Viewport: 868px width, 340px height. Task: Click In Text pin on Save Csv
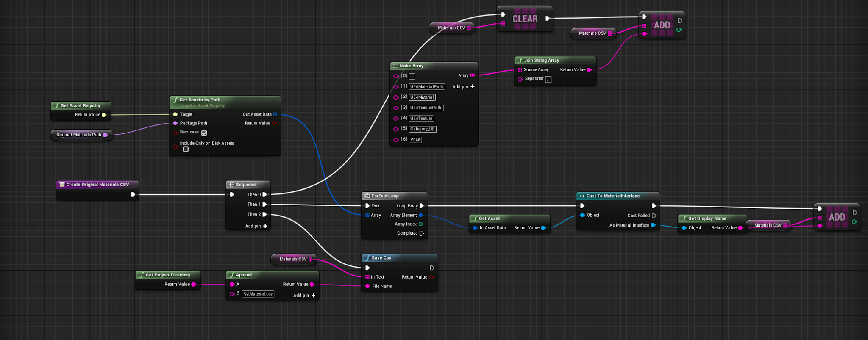click(x=367, y=277)
